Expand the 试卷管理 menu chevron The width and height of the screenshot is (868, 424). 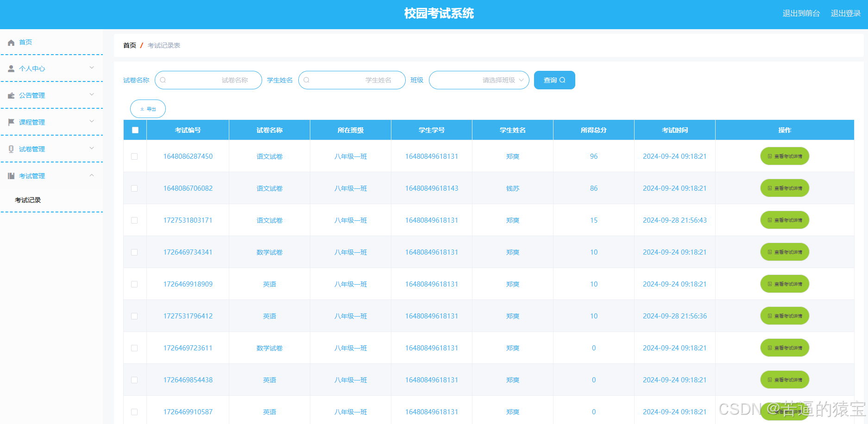point(92,148)
